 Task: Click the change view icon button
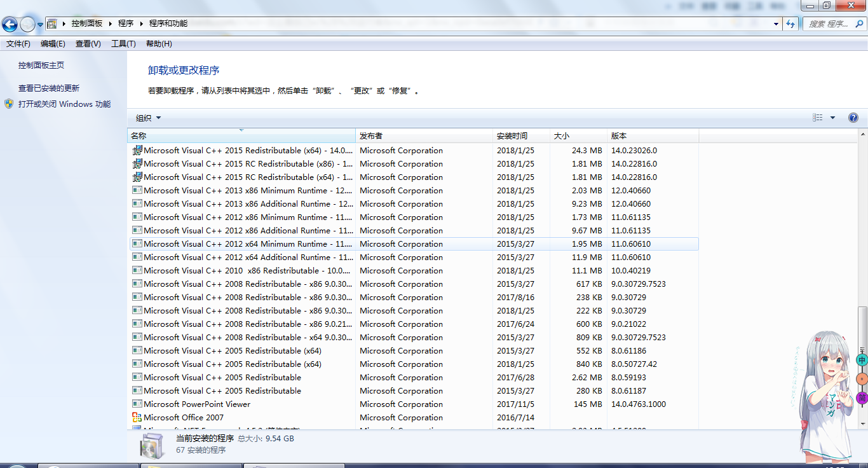(x=818, y=118)
